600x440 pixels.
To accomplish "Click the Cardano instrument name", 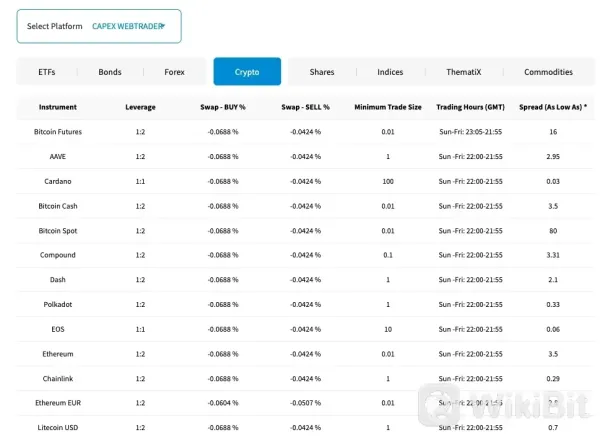I will (57, 181).
